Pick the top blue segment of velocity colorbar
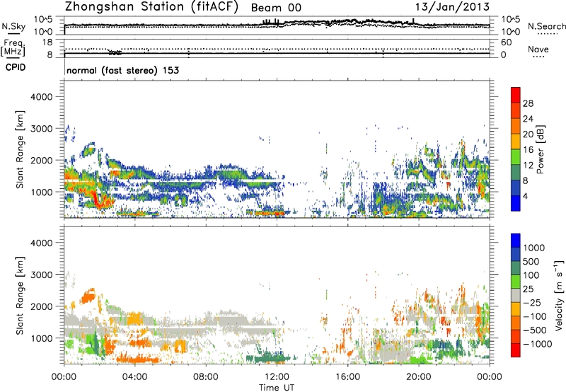 [x=516, y=241]
